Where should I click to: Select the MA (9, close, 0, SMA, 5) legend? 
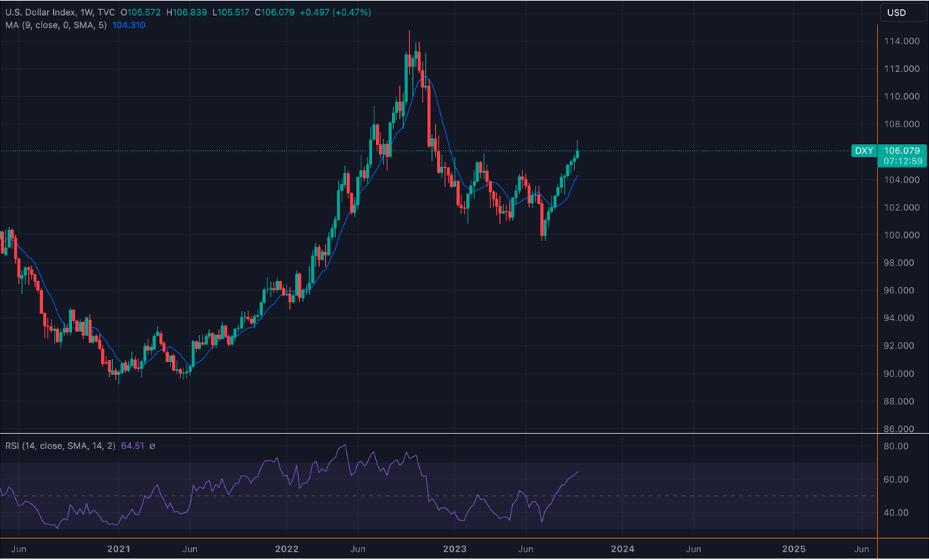(x=57, y=25)
